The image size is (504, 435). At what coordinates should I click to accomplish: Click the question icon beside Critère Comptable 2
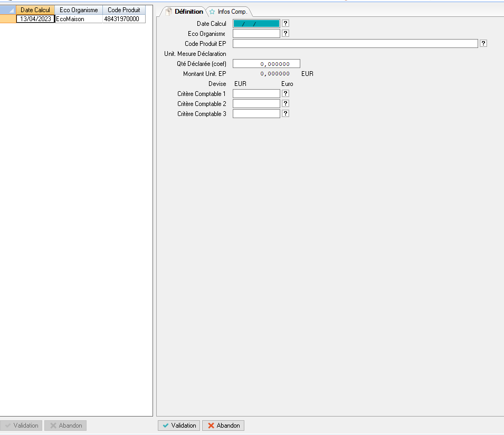(286, 103)
